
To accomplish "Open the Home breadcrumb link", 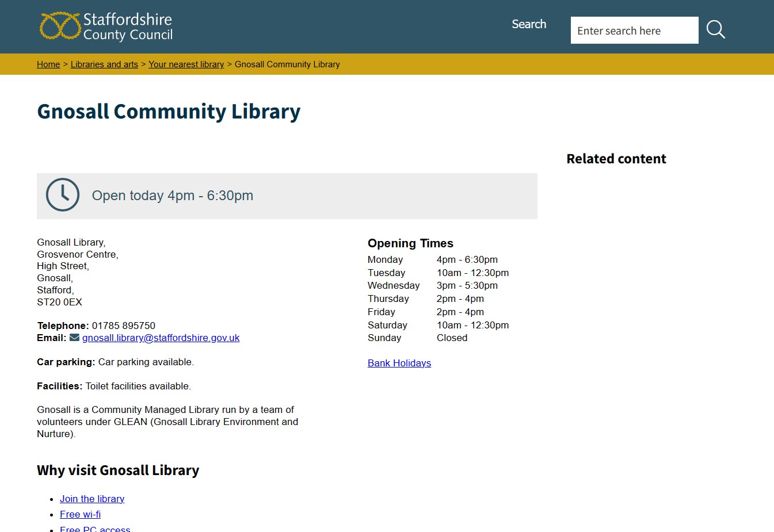I will pyautogui.click(x=48, y=64).
